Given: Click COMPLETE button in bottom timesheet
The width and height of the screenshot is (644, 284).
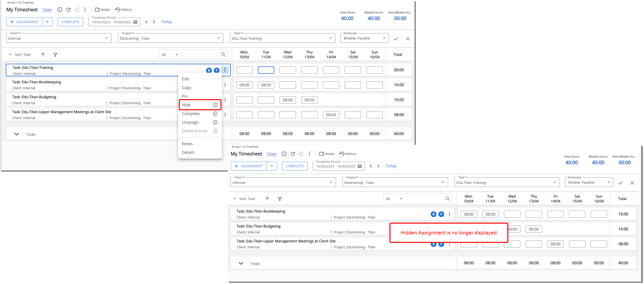Looking at the screenshot, I should coord(295,166).
